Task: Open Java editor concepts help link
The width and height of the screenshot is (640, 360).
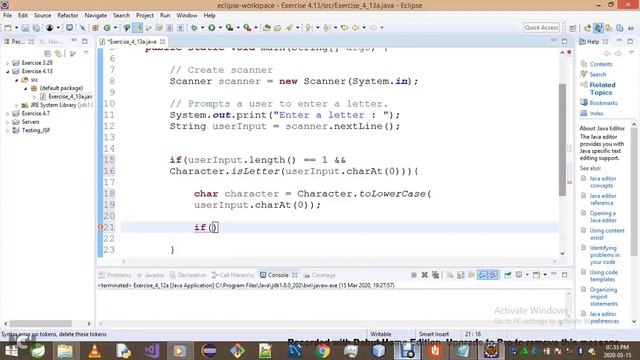Action: 602,182
